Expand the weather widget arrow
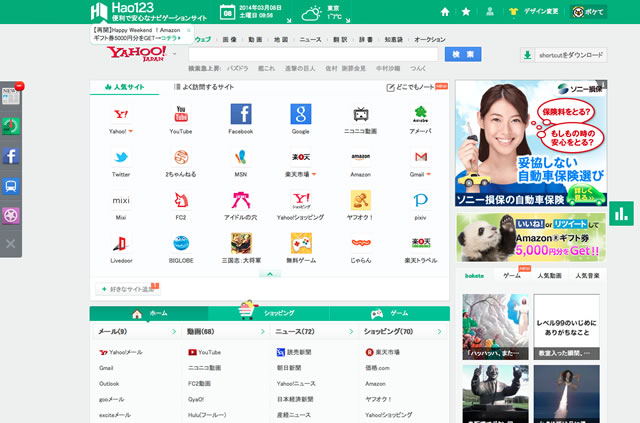Viewport: 640px width, 423px height. pos(348,20)
